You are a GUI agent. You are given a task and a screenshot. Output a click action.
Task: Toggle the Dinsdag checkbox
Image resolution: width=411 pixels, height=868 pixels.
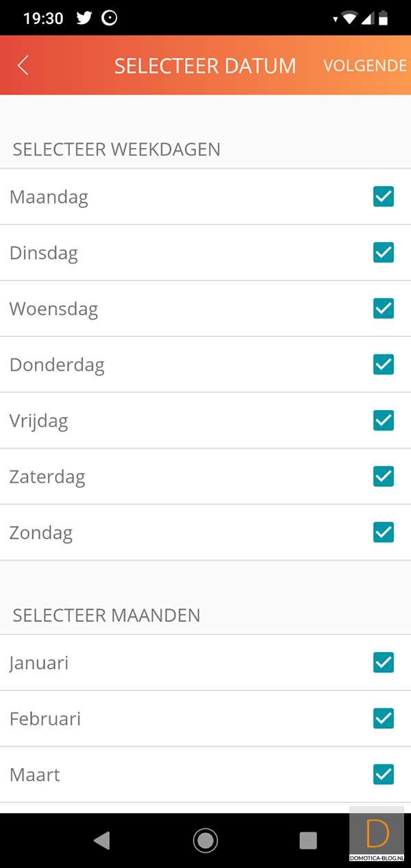click(384, 253)
